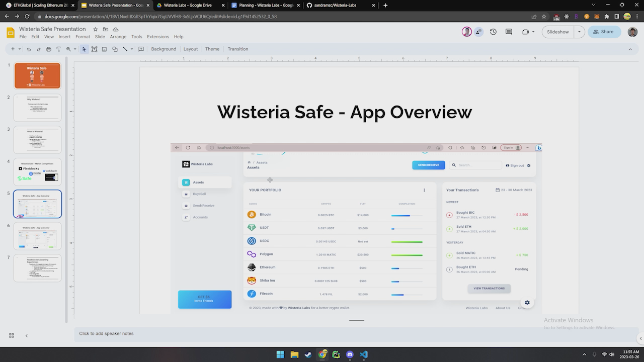Move the document using the folder icon
Image resolution: width=644 pixels, height=362 pixels.
click(x=105, y=29)
